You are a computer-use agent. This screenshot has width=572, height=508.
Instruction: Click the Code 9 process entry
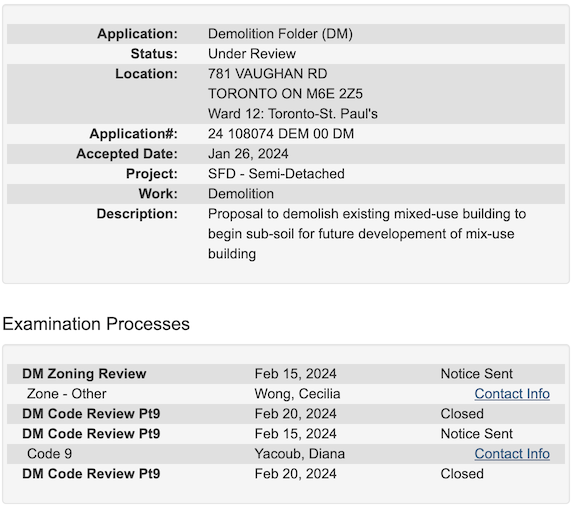[49, 454]
